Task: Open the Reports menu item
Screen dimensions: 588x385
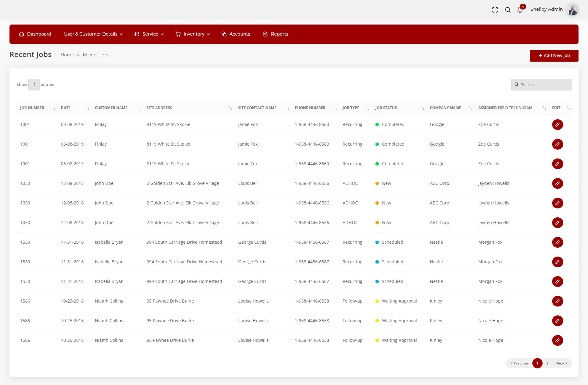Action: pos(276,34)
